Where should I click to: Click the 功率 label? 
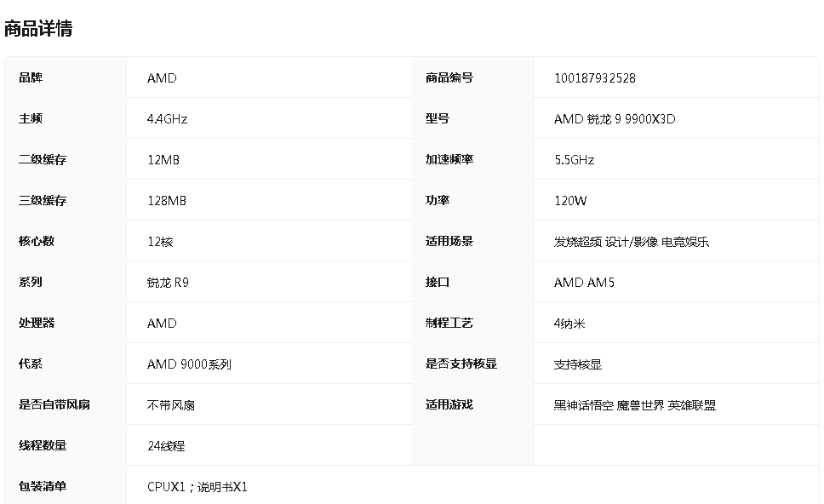[x=438, y=201]
